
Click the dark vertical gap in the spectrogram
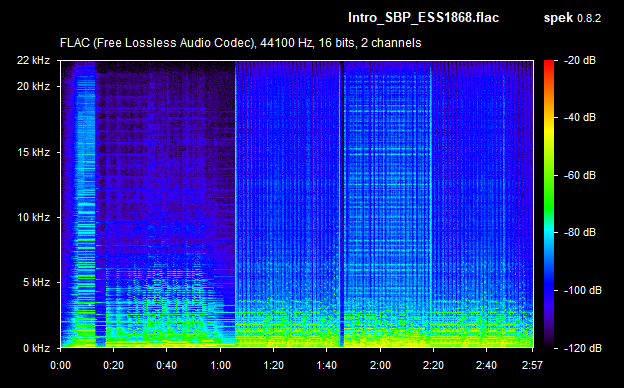pyautogui.click(x=341, y=204)
